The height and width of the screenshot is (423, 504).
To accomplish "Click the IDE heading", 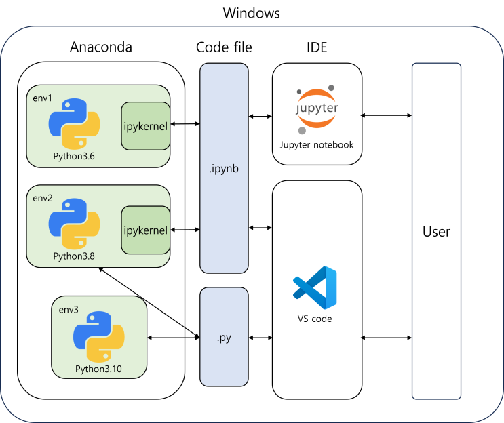I will [x=317, y=47].
